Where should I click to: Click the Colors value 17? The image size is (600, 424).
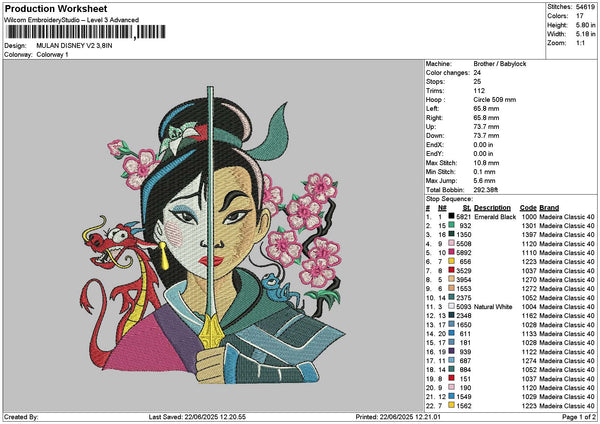point(580,16)
